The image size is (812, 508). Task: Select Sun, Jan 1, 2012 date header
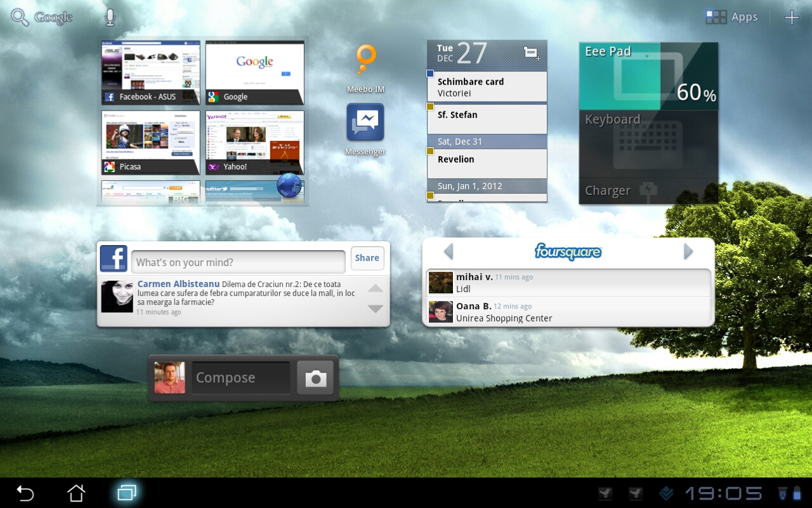point(487,186)
